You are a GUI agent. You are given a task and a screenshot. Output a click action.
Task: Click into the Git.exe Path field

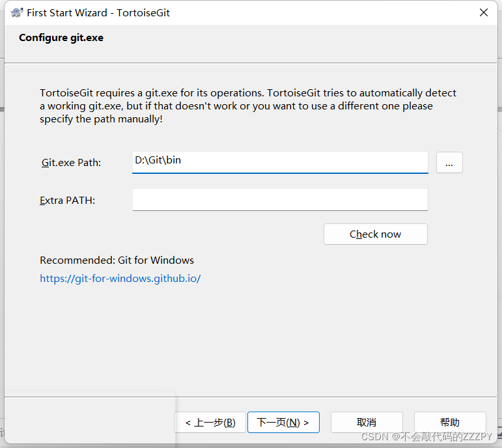coord(280,162)
